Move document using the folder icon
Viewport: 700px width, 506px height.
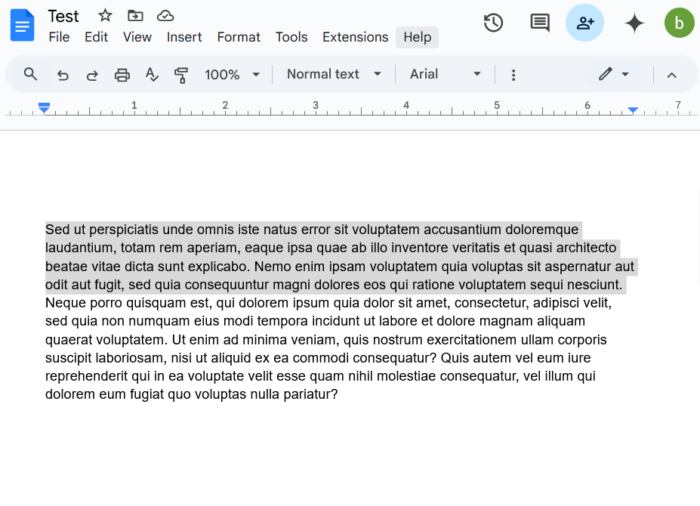(x=135, y=16)
